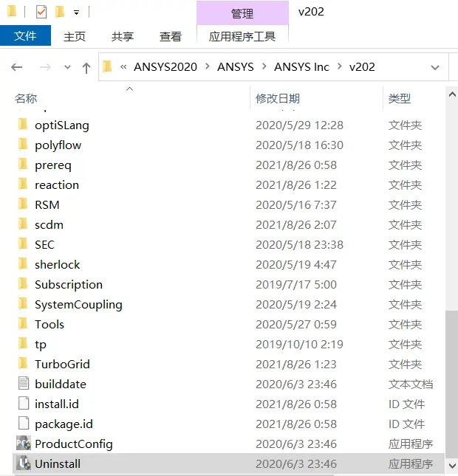
Task: Select the ProductConfig application icon
Action: pyautogui.click(x=24, y=444)
